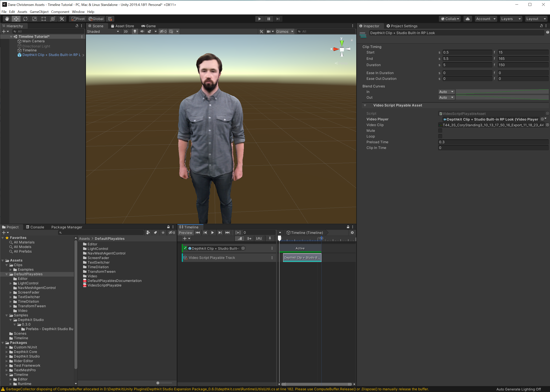Adjust the Project icon size slider

click(158, 383)
